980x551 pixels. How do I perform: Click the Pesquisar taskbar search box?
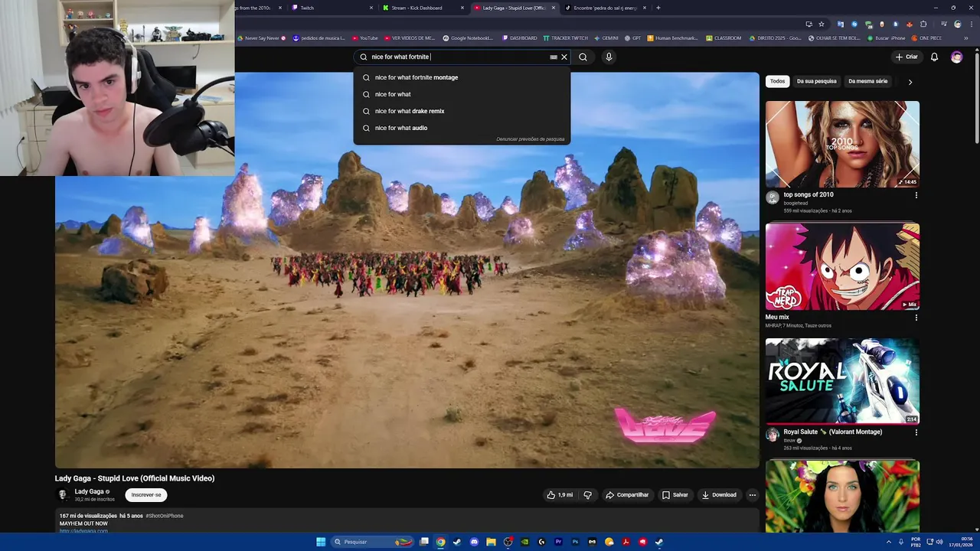coord(372,542)
